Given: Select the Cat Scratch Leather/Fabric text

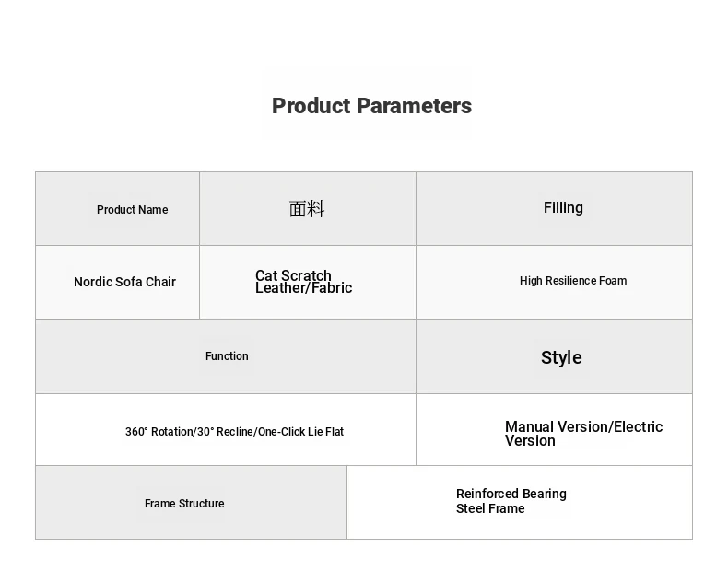Looking at the screenshot, I should tap(304, 282).
